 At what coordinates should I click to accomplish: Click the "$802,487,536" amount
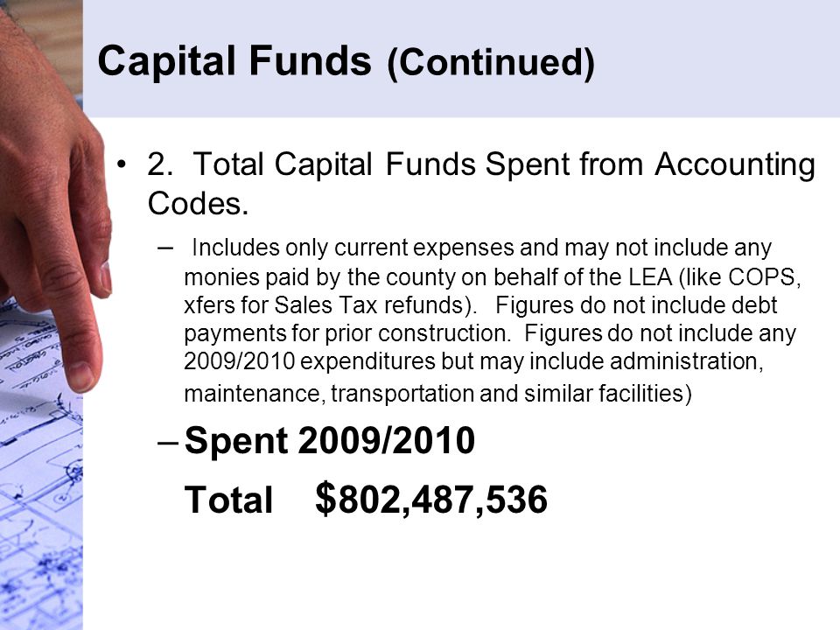[x=431, y=500]
